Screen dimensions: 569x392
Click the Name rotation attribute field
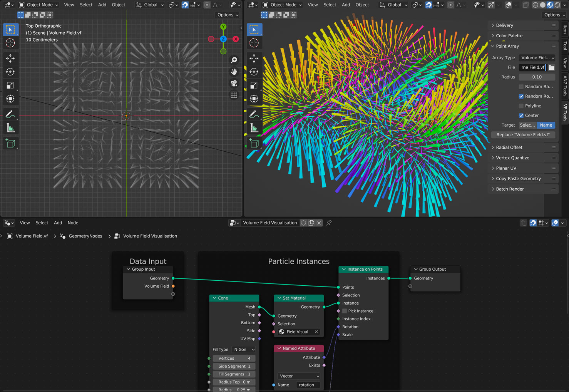pyautogui.click(x=308, y=385)
